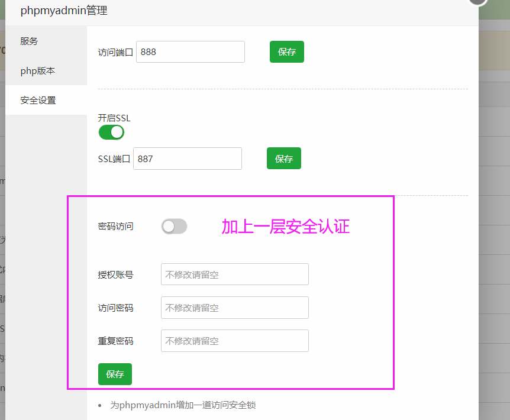Focus the 授权账号 input field
Viewport: 510px width, 420px height.
tap(234, 274)
